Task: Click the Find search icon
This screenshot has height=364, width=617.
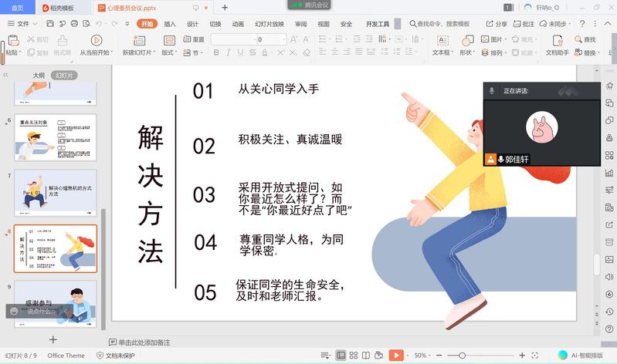Action: point(576,39)
